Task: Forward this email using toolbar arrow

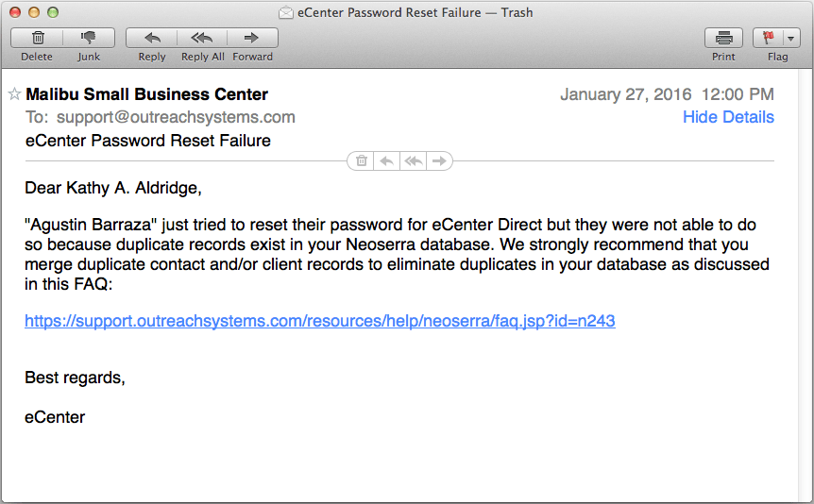Action: tap(252, 38)
